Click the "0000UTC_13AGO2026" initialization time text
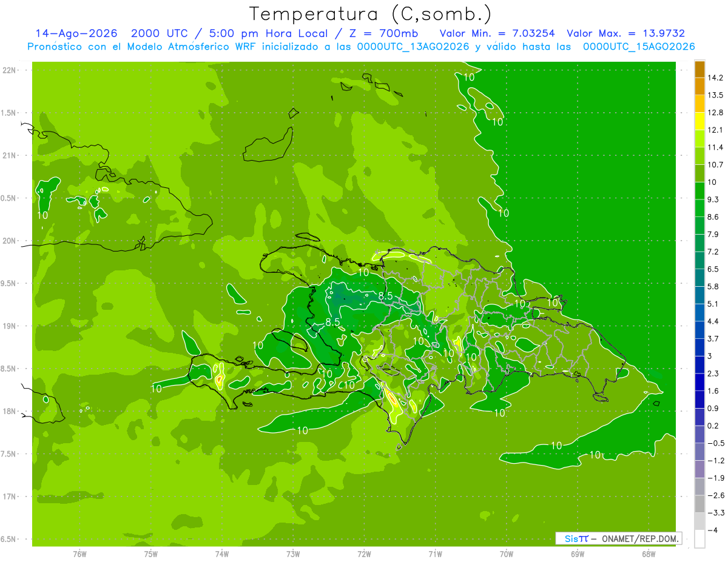 (x=413, y=47)
